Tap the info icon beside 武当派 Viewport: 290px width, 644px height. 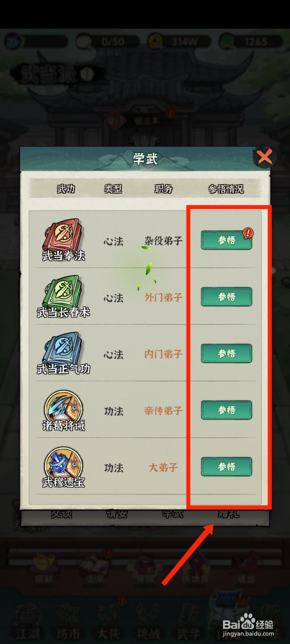[x=87, y=74]
